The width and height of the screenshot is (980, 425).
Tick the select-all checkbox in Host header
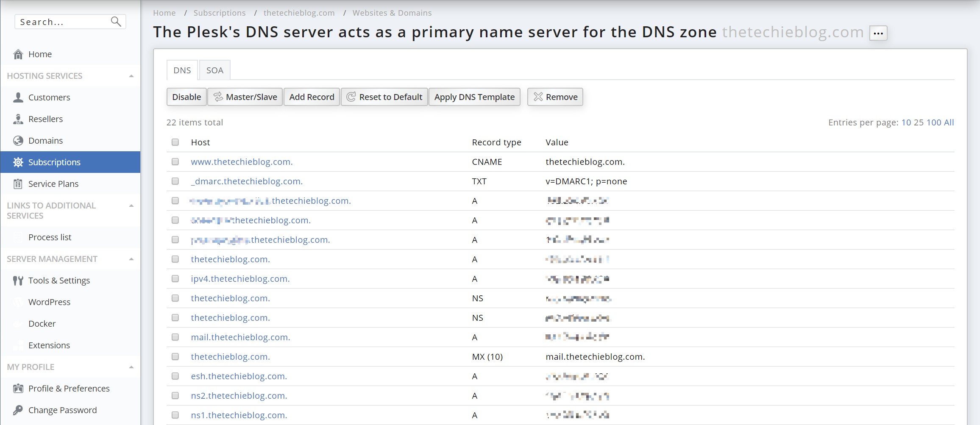175,142
